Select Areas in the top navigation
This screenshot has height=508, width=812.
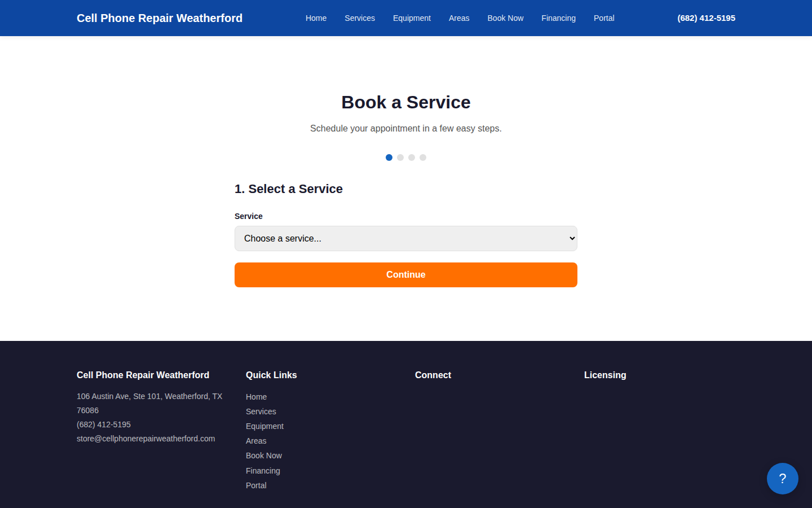click(x=458, y=18)
